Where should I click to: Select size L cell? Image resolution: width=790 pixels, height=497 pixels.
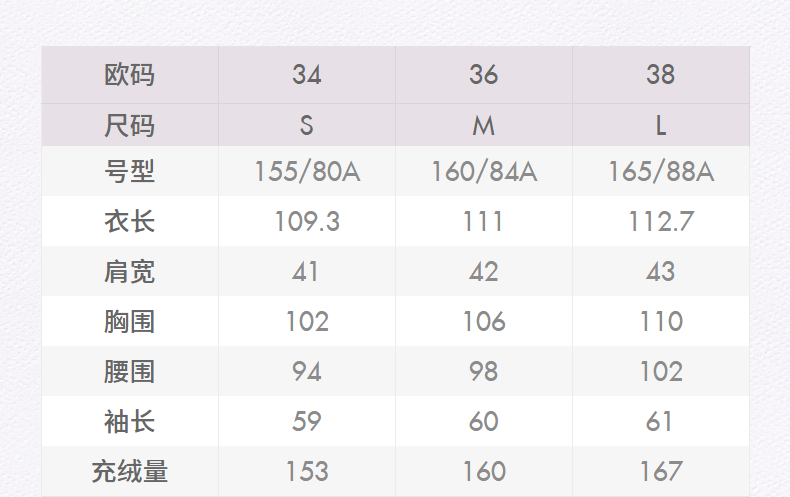click(660, 126)
